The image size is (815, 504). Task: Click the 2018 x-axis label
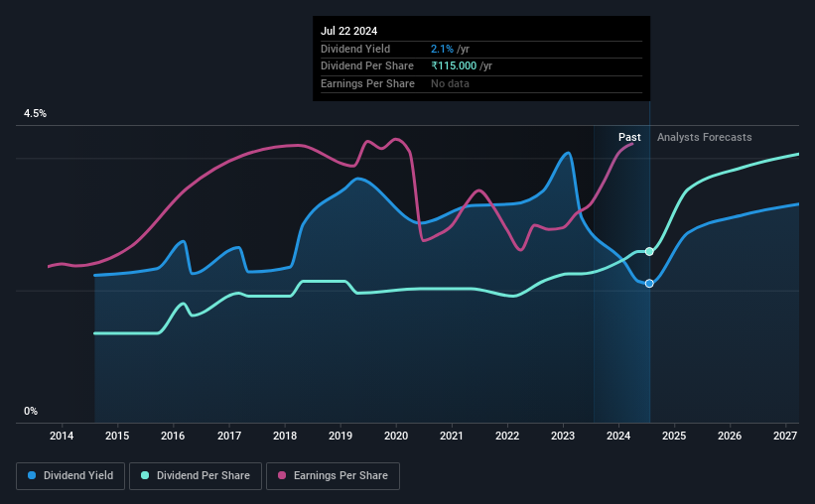285,436
